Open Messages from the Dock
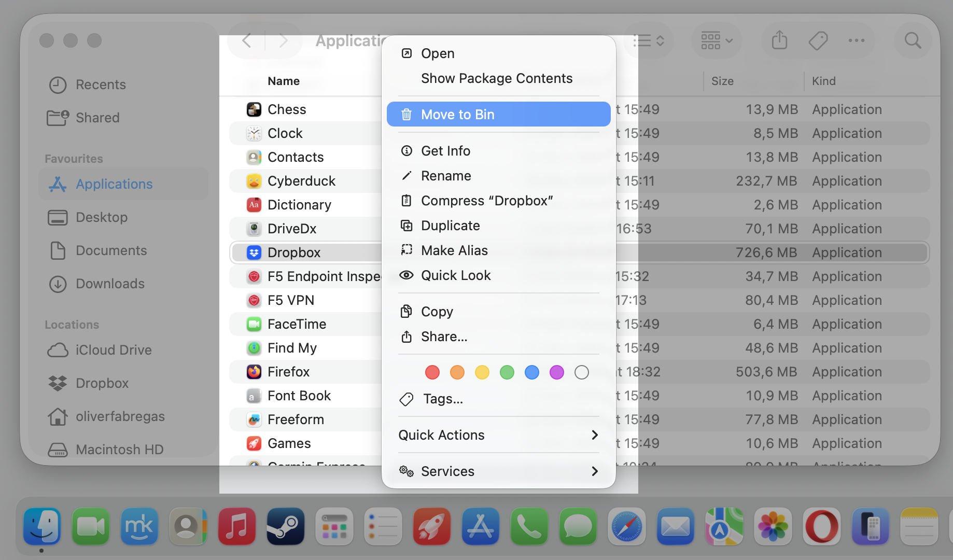 pos(578,526)
